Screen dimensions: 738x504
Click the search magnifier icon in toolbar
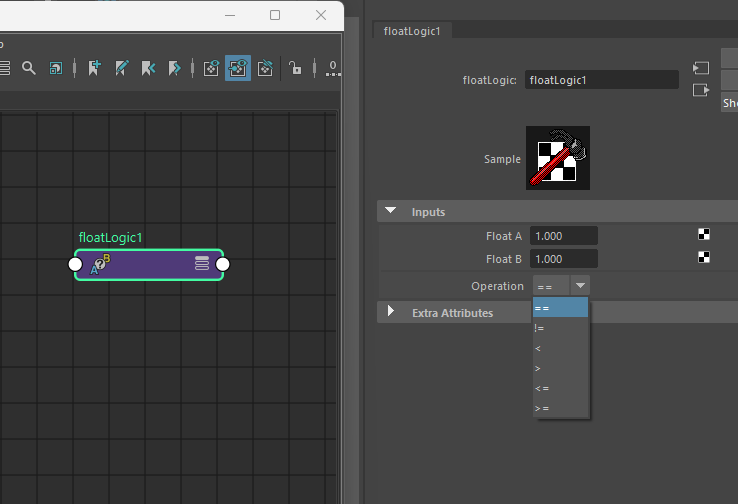pos(29,68)
